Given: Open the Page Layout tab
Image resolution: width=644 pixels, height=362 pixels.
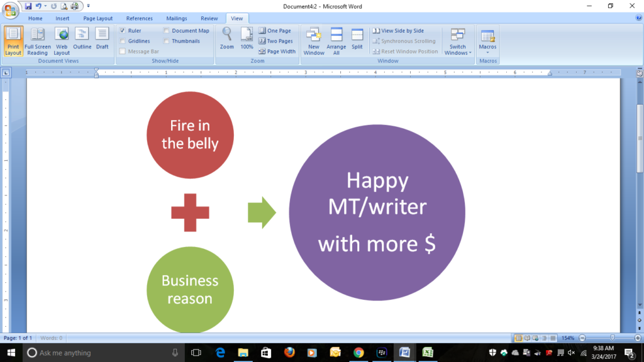Looking at the screenshot, I should click(97, 18).
